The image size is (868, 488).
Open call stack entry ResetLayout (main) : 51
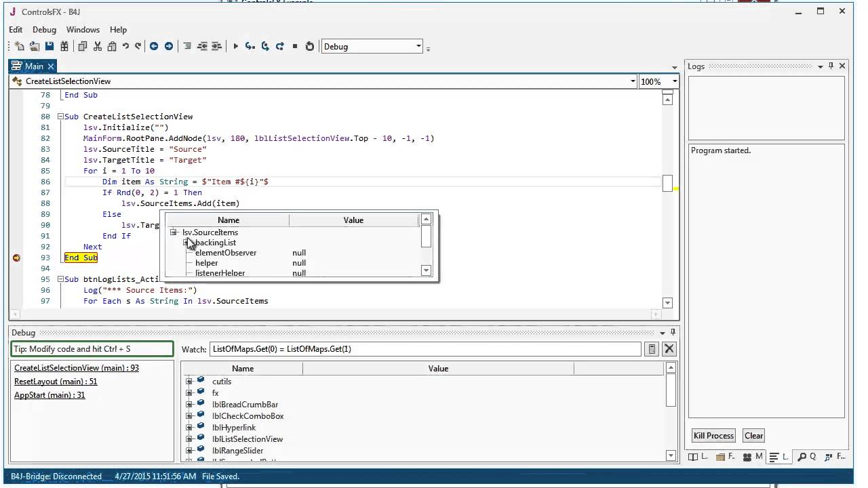(x=56, y=381)
